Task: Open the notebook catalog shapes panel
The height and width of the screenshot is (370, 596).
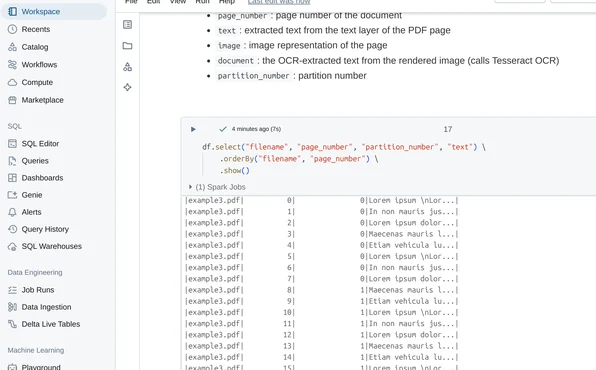Action: coord(128,67)
